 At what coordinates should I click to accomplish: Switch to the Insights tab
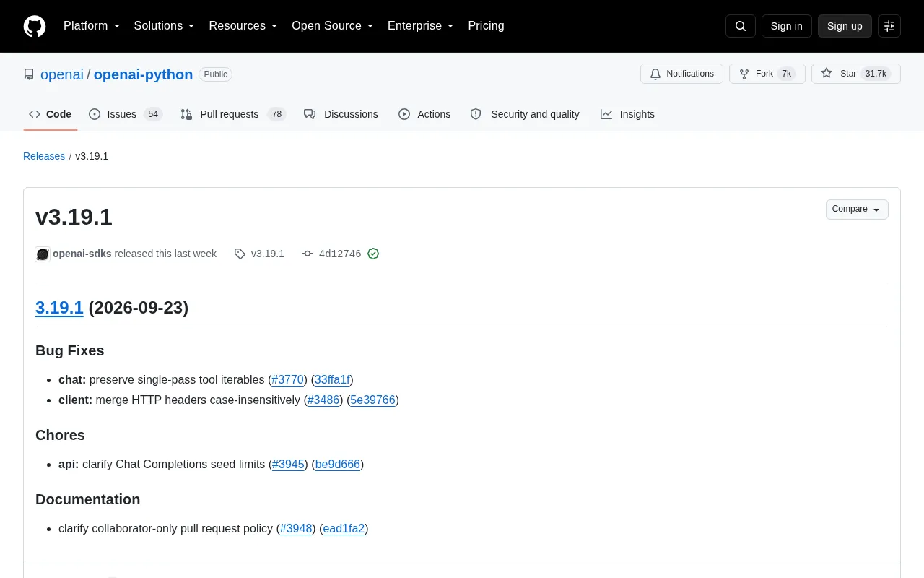pos(627,114)
